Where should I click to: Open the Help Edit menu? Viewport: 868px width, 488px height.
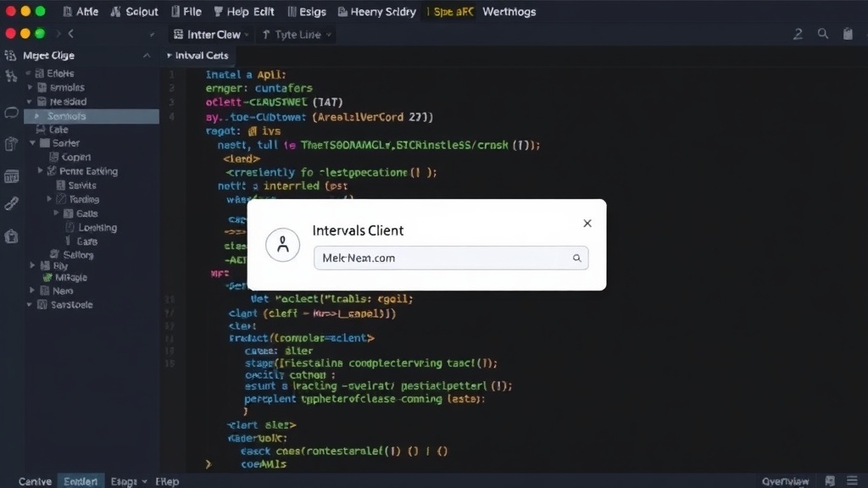coord(243,12)
